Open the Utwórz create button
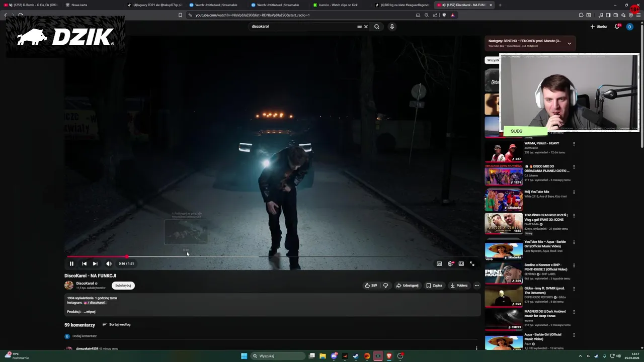This screenshot has width=644, height=362. 599,27
